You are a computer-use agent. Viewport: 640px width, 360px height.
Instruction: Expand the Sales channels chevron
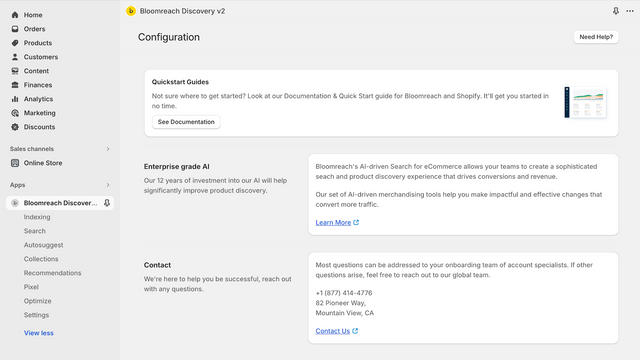point(108,149)
